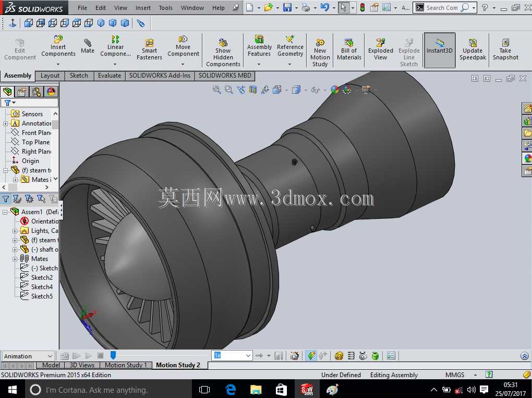Open Bill of Materials
Image resolution: width=532 pixels, height=398 pixels.
[349, 49]
